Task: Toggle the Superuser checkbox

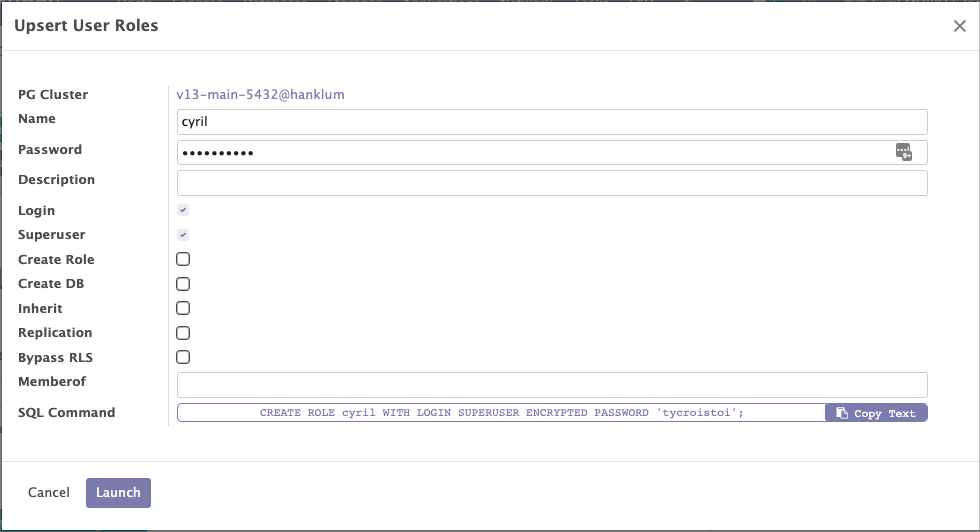Action: 183,235
